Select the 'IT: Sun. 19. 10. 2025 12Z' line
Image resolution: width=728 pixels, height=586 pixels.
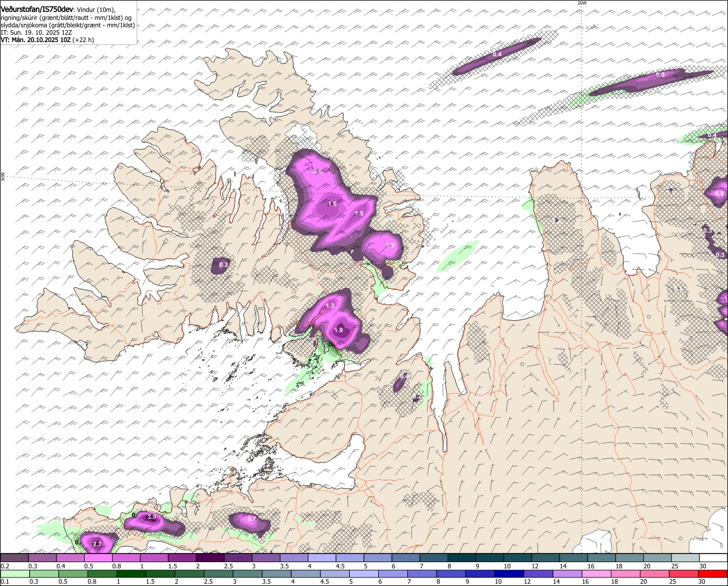[x=36, y=32]
